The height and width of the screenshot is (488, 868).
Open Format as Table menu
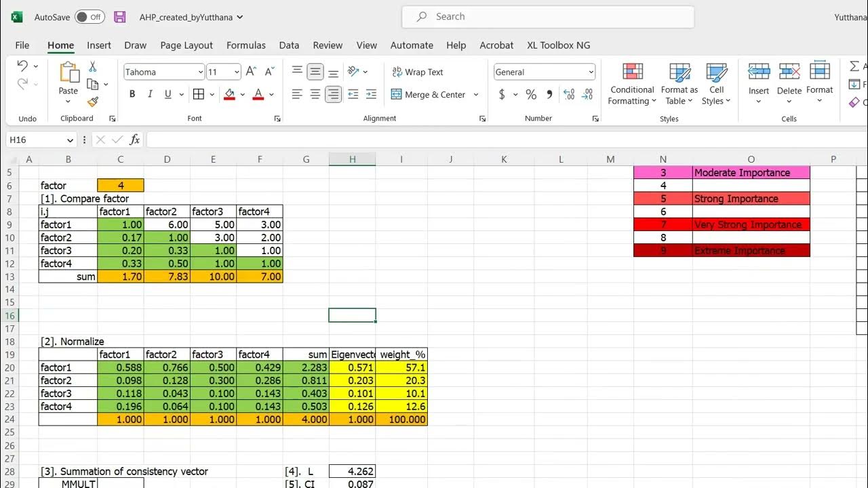pos(679,84)
